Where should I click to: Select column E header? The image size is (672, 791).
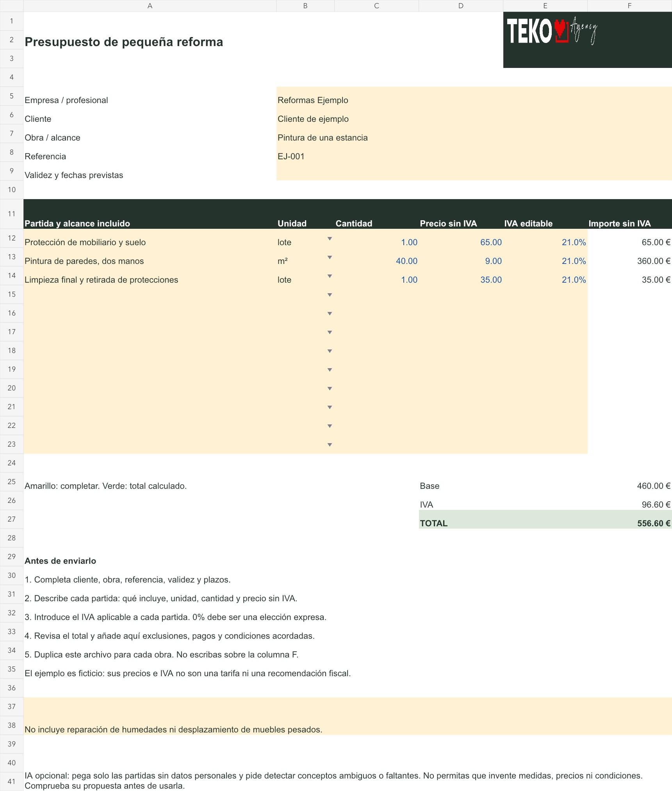[x=545, y=6]
